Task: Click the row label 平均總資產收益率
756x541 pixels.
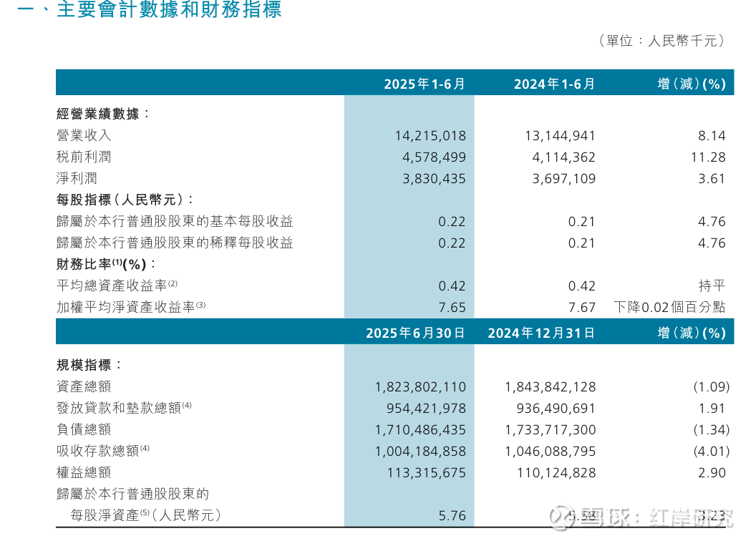Action: (112, 286)
